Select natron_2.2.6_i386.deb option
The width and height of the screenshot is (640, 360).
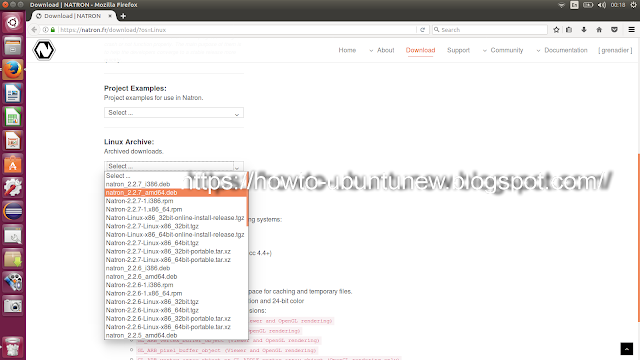176,268
